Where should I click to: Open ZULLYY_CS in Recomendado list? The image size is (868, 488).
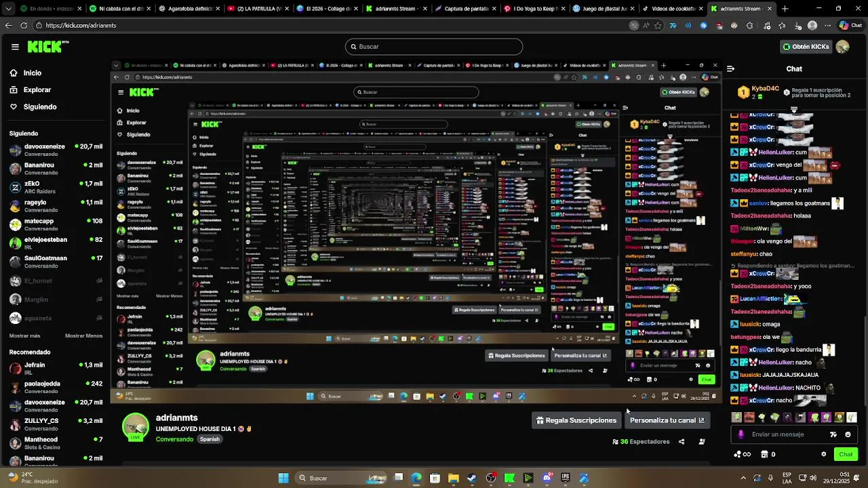(56, 424)
